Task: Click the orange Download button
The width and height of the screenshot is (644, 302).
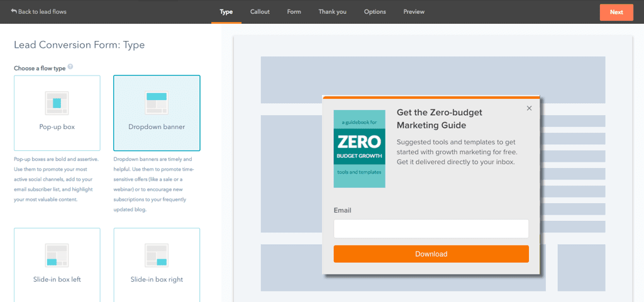Action: 431,254
